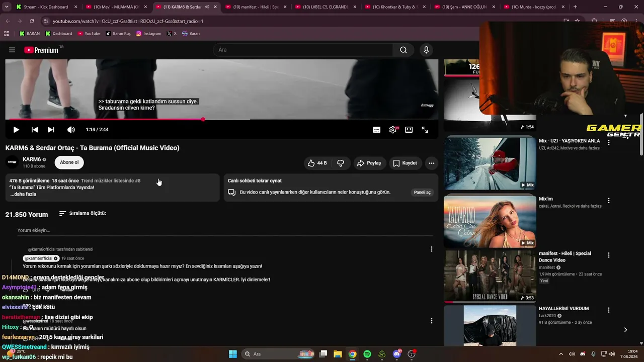Open options menu of pinned karm6official comment

coord(431,249)
